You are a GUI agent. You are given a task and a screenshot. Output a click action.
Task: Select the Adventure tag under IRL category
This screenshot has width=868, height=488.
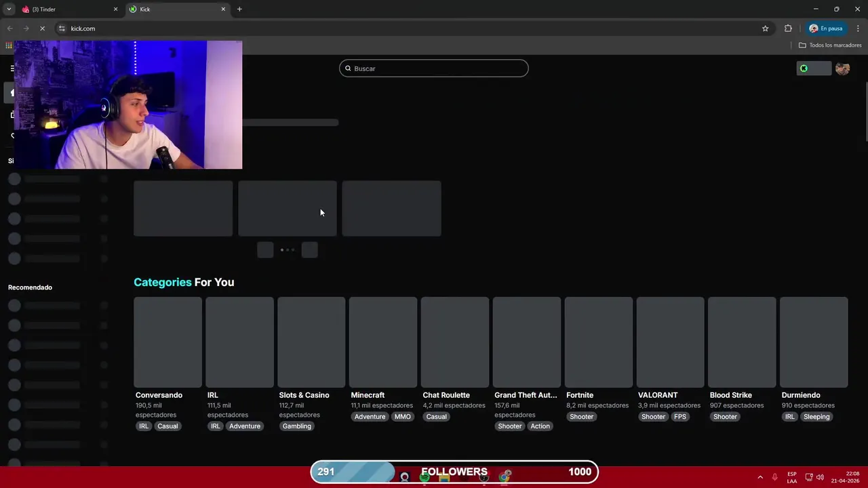[245, 426]
